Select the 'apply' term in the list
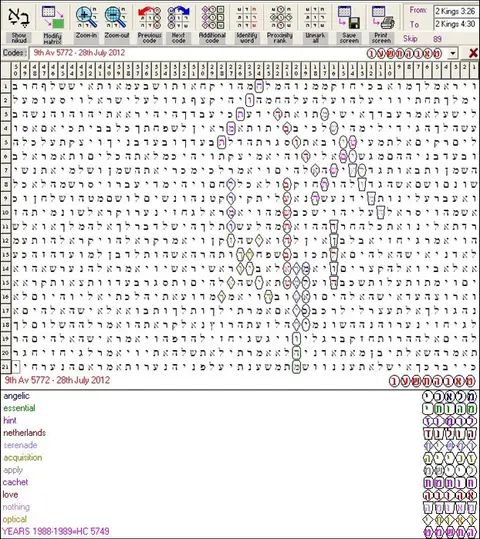 pyautogui.click(x=13, y=470)
